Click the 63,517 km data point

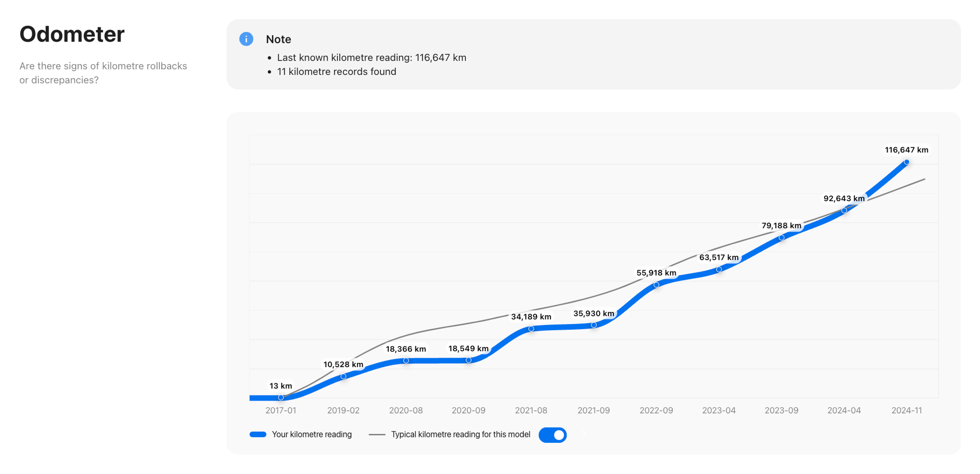pos(719,269)
